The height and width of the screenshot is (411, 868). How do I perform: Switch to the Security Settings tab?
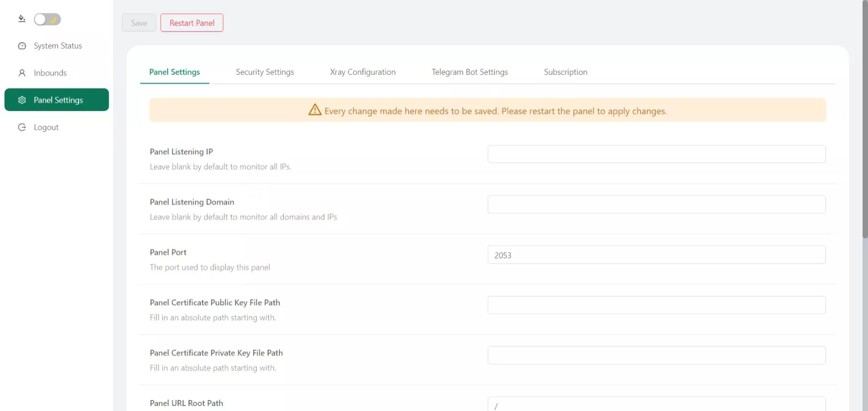(265, 72)
